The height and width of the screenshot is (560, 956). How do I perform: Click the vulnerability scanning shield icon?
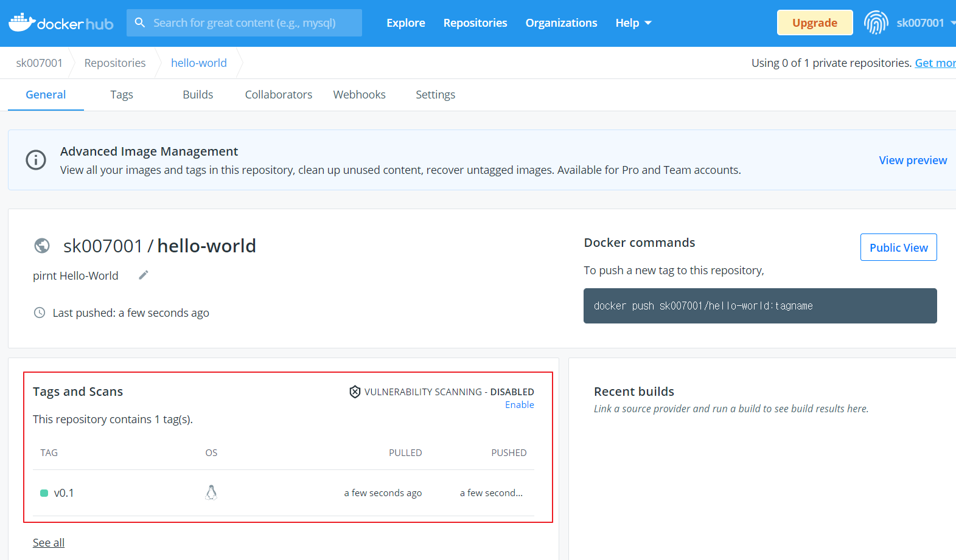tap(355, 392)
